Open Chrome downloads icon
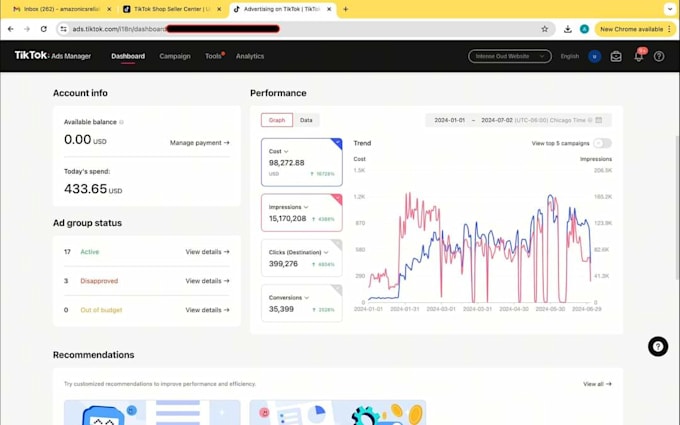This screenshot has width=680, height=425. pyautogui.click(x=568, y=29)
